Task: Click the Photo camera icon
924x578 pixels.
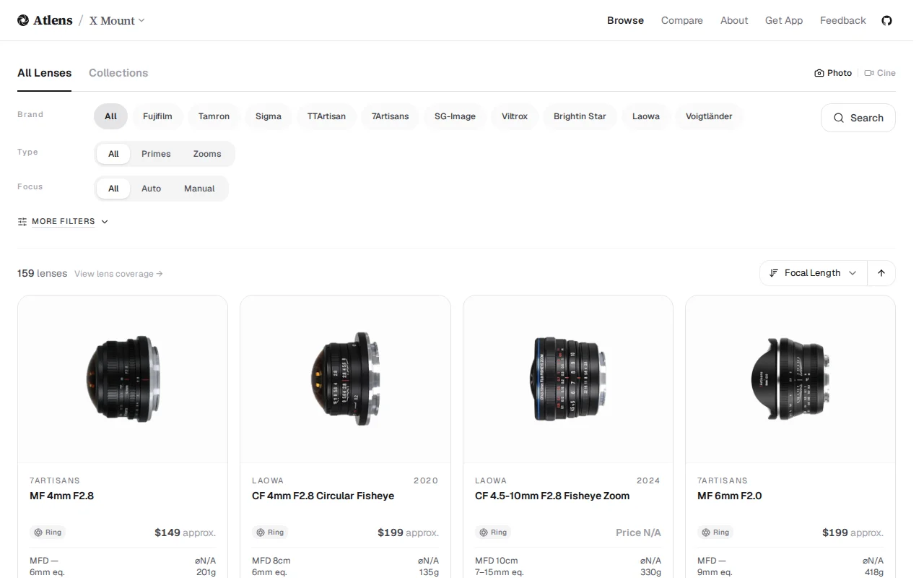Action: [819, 73]
